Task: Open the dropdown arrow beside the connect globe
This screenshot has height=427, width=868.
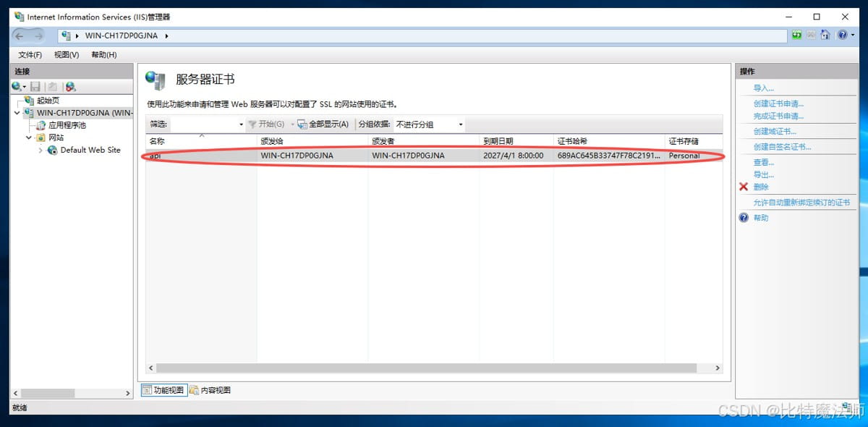Action: [x=25, y=87]
